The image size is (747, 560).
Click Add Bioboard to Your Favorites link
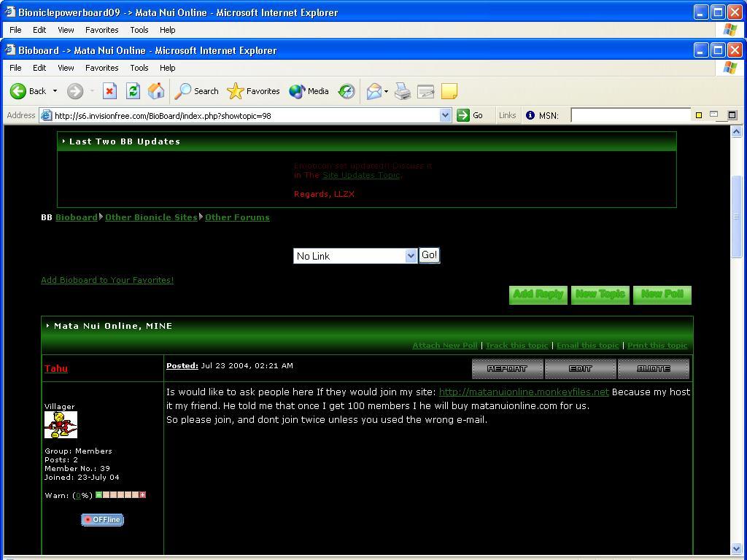[107, 280]
